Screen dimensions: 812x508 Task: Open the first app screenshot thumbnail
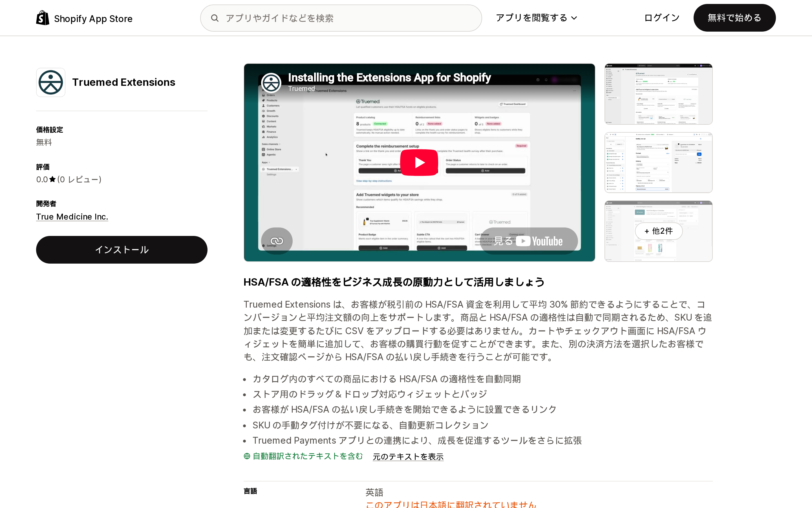tap(658, 94)
